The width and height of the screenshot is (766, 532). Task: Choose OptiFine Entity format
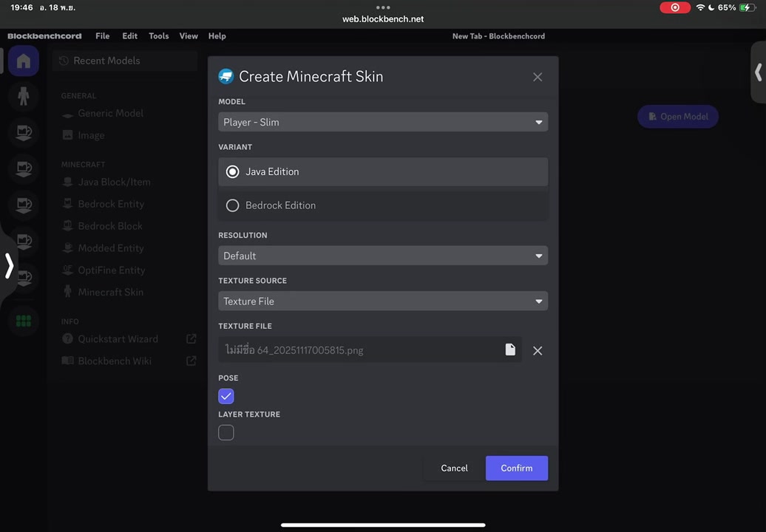(x=112, y=270)
